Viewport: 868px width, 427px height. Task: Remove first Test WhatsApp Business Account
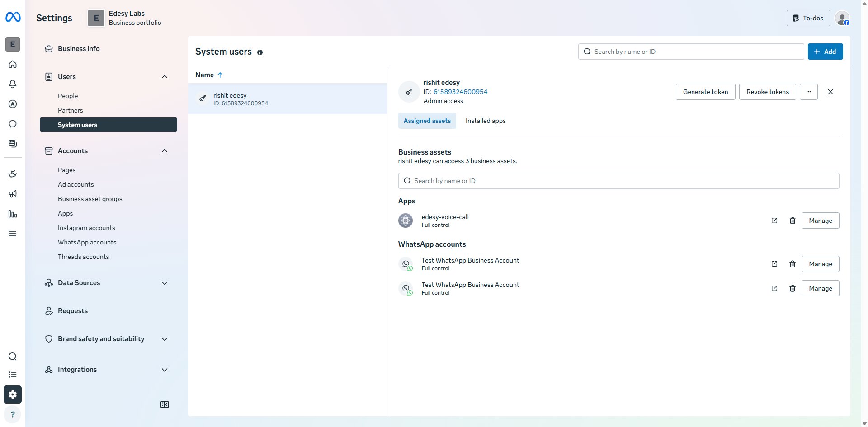793,264
